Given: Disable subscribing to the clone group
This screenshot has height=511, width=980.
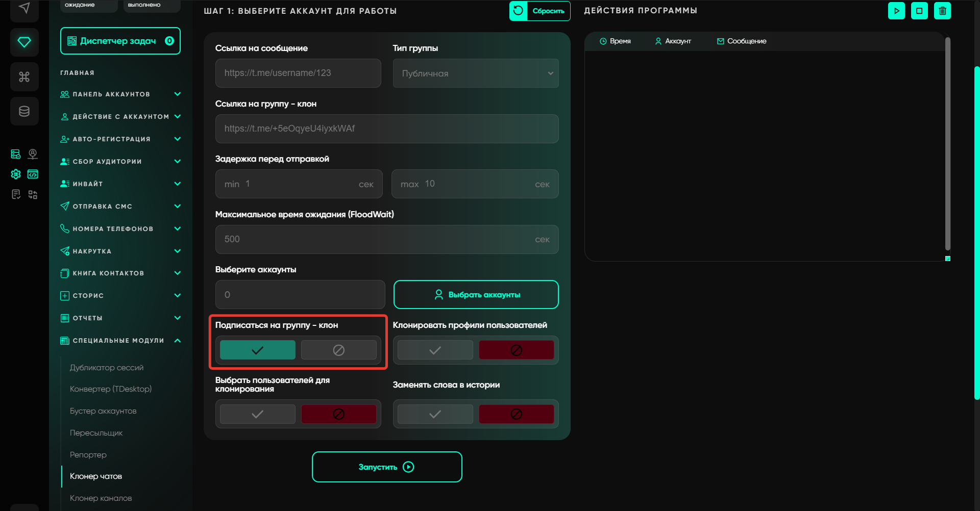Looking at the screenshot, I should coord(338,350).
